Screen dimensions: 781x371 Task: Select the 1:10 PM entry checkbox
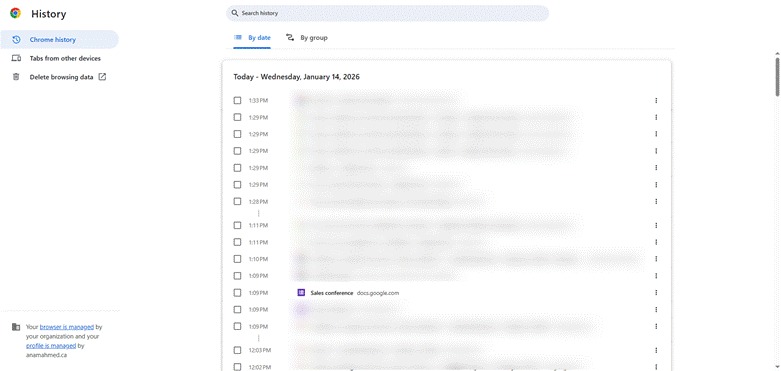pos(238,259)
